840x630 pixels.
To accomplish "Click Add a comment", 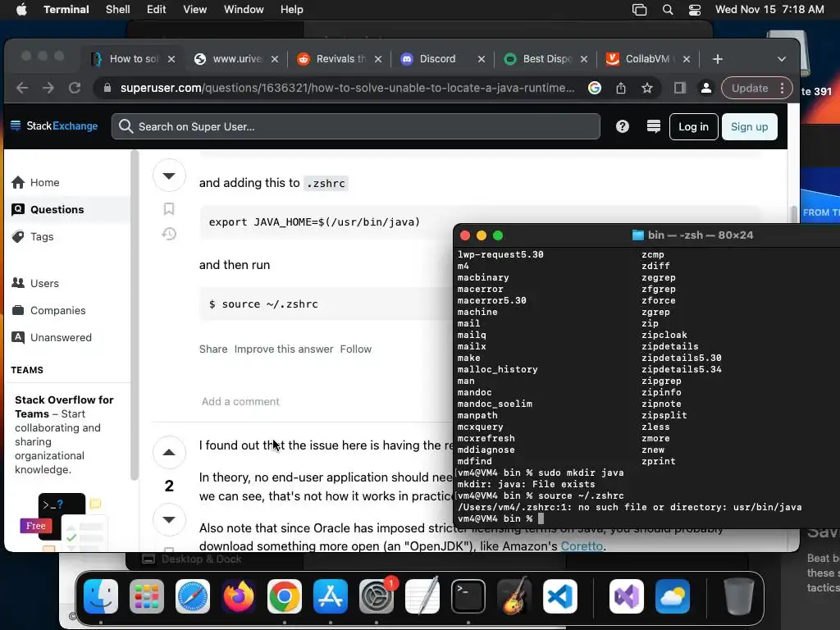I will coord(240,402).
